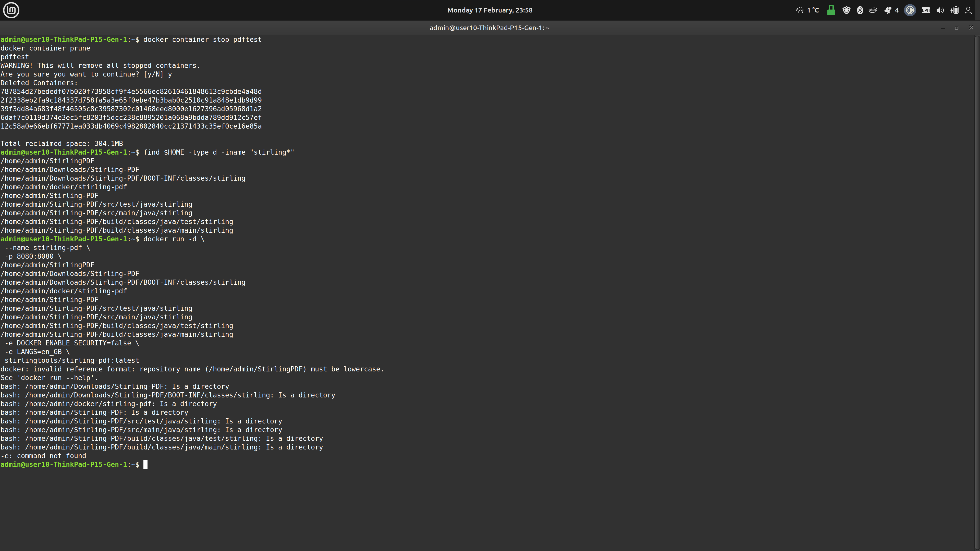Viewport: 980px width, 551px height.
Task: Open the shield update manager icon
Action: 846,10
